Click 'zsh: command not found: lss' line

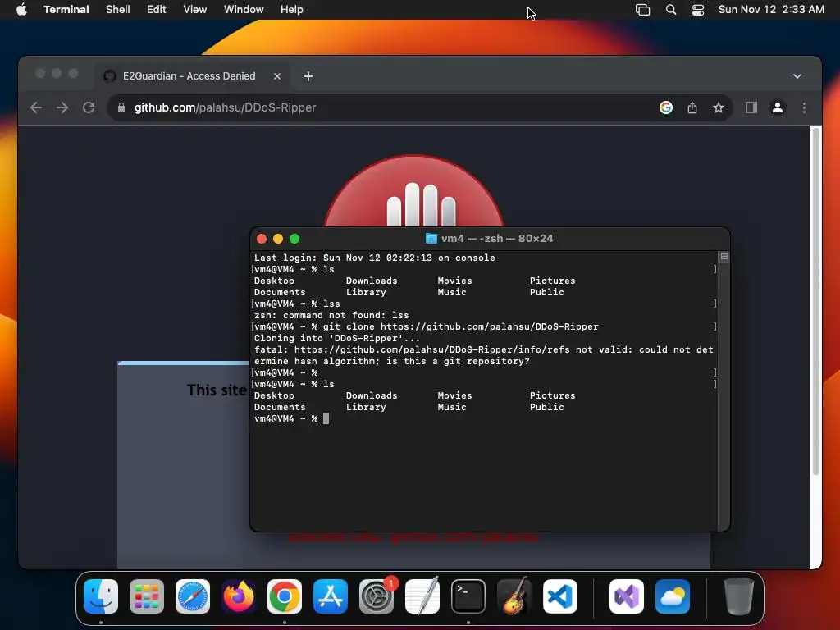[x=331, y=315]
